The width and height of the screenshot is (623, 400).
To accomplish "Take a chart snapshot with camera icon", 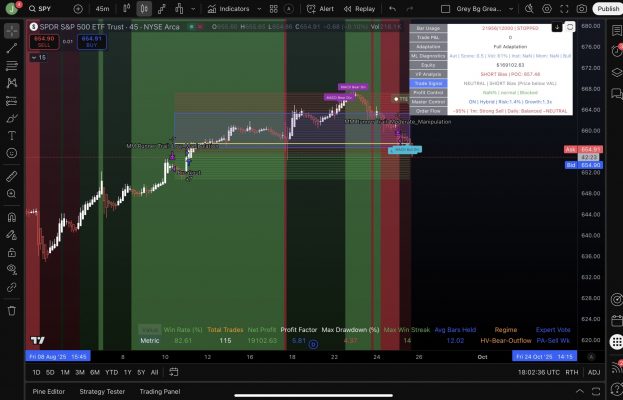I will [582, 9].
